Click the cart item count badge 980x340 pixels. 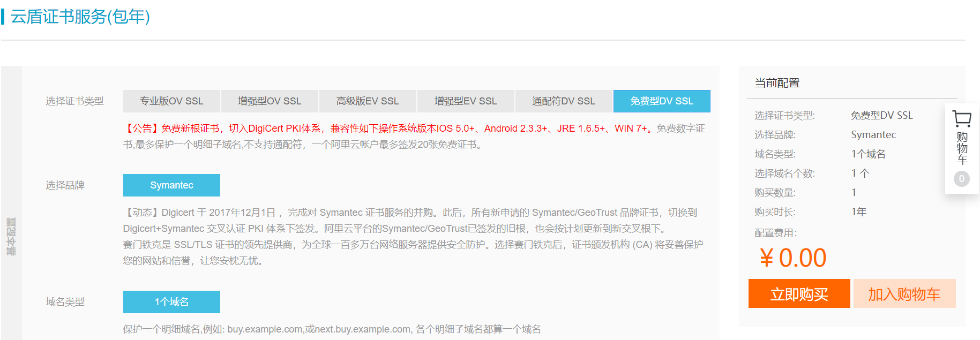[962, 179]
